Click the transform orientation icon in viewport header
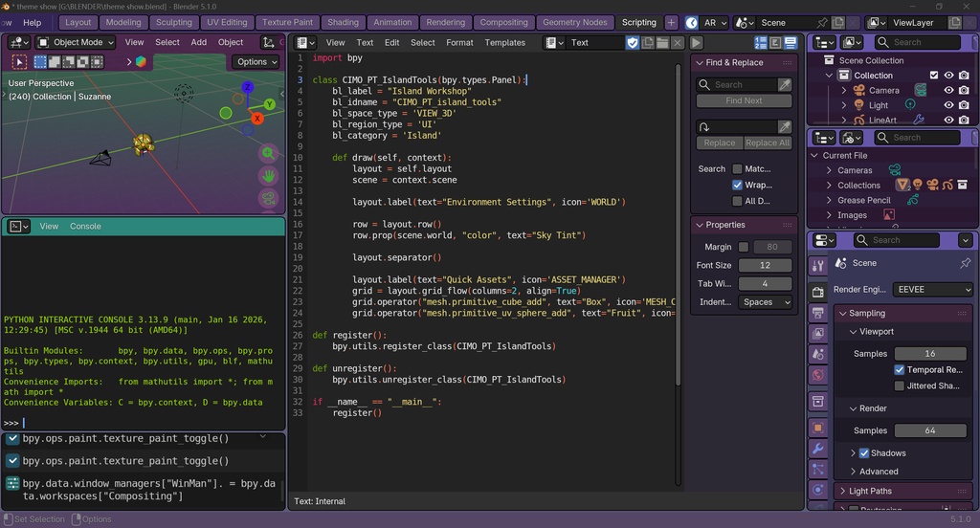Screen dimensions: 980x528 point(269,42)
